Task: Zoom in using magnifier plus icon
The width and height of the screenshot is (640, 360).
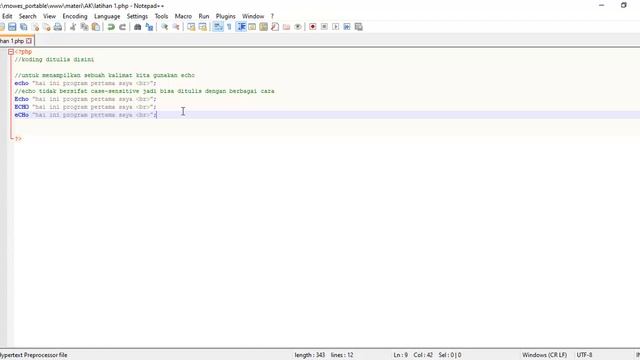Action: point(164,27)
